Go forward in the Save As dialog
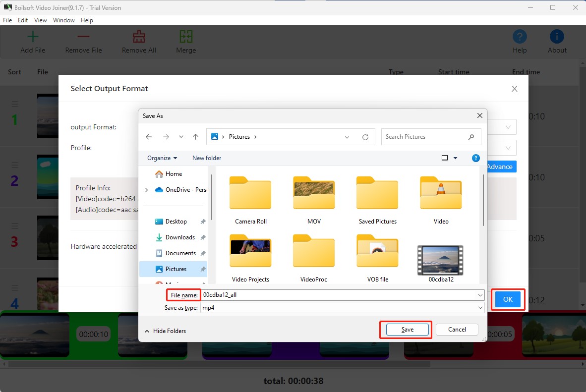The height and width of the screenshot is (392, 586). pos(166,137)
